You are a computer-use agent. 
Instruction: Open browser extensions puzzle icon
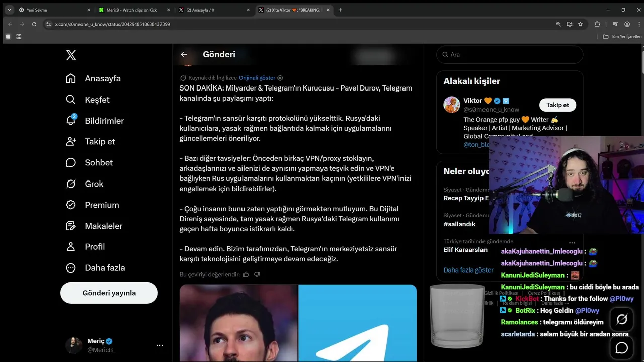point(597,24)
